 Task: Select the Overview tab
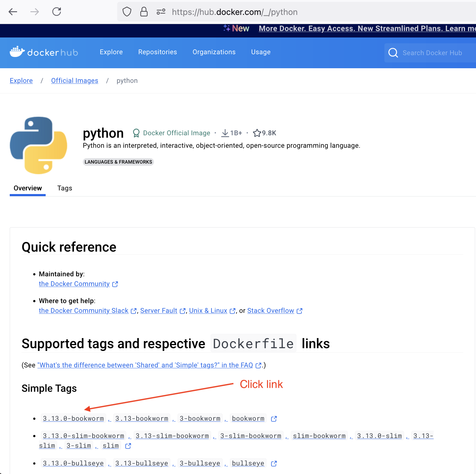click(x=28, y=188)
